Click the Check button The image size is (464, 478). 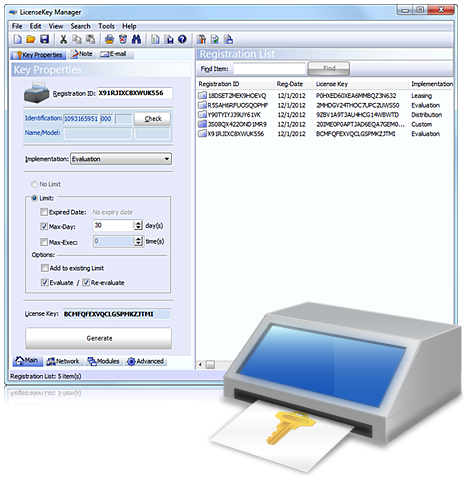153,119
